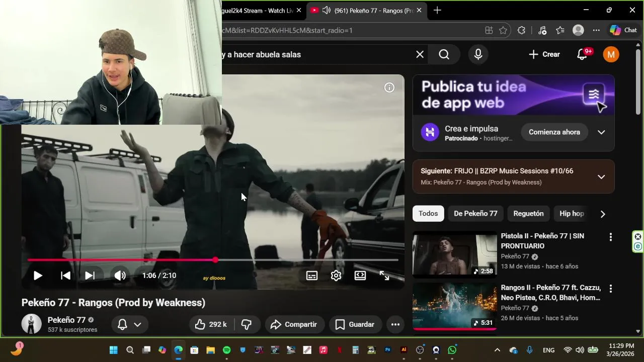
Task: Click the Crear create button
Action: (x=544, y=54)
